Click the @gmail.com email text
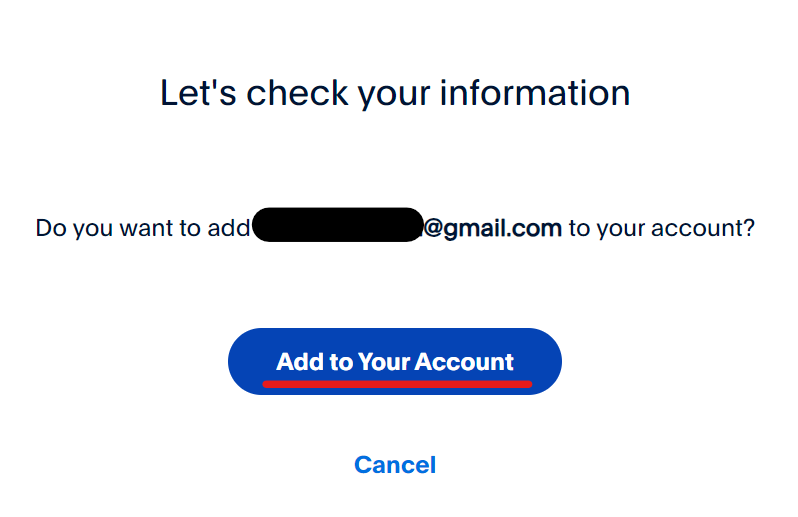798x517 pixels. click(492, 228)
